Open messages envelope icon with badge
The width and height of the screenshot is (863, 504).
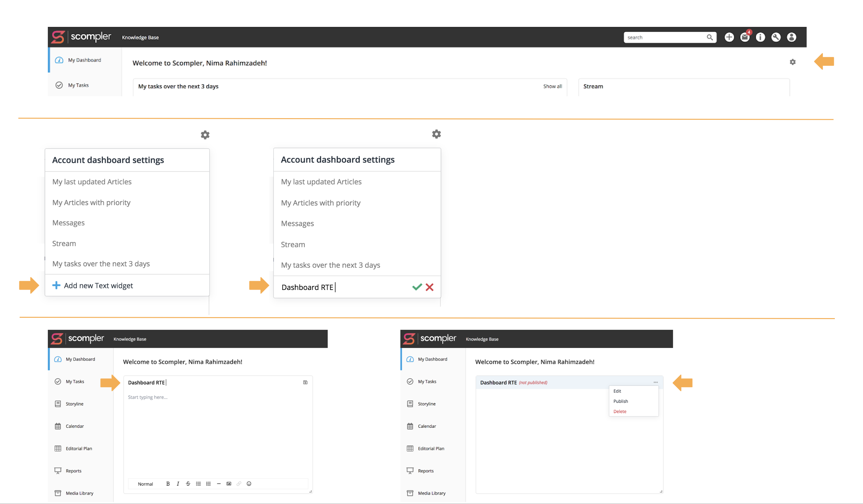point(744,37)
